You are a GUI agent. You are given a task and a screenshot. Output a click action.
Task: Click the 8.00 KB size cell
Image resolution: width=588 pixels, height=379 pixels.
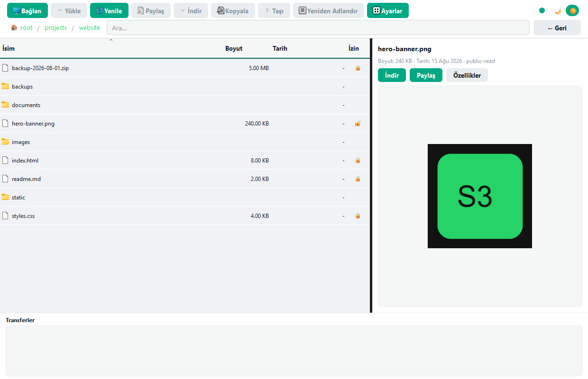(260, 161)
